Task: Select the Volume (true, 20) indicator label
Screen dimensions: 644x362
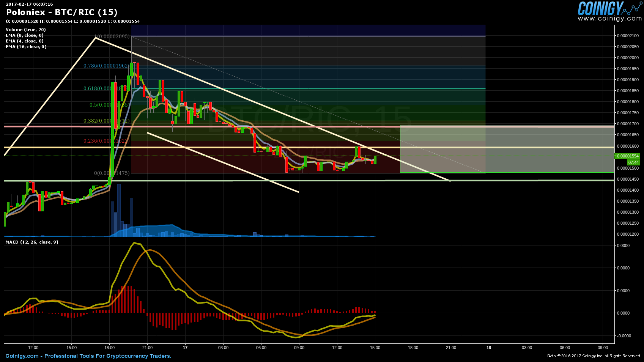Action: coord(26,30)
